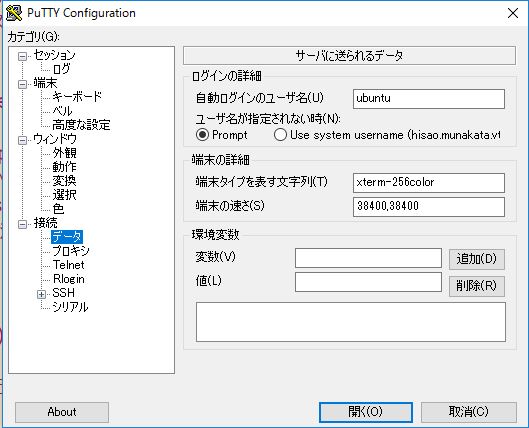Click the PuTTY icon in title bar

(14, 13)
